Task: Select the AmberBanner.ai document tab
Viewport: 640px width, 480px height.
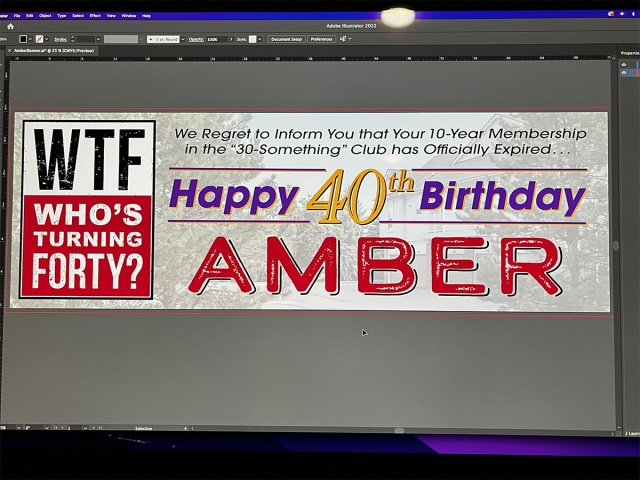Action: click(54, 51)
